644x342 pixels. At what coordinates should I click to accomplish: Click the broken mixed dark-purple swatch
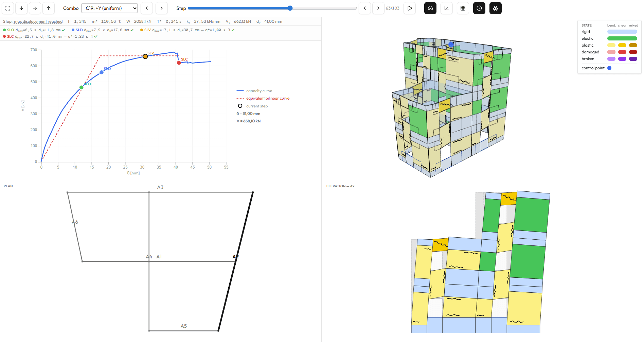pyautogui.click(x=633, y=59)
